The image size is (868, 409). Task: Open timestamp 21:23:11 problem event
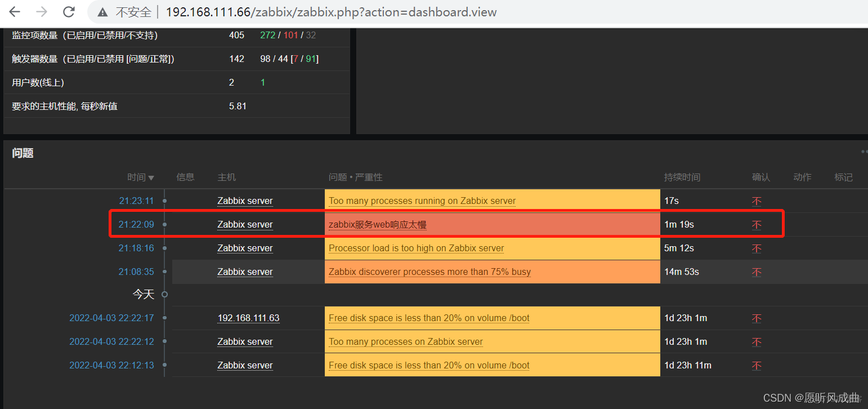136,201
